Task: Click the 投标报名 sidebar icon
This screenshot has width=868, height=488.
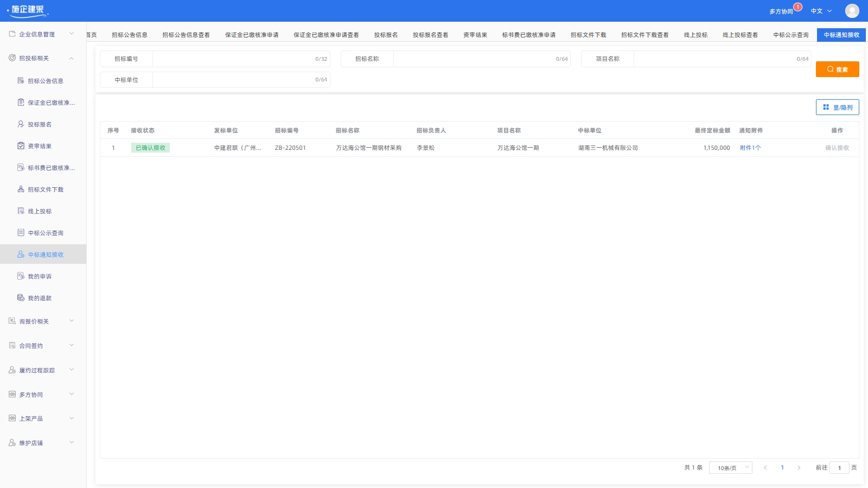Action: click(x=21, y=124)
